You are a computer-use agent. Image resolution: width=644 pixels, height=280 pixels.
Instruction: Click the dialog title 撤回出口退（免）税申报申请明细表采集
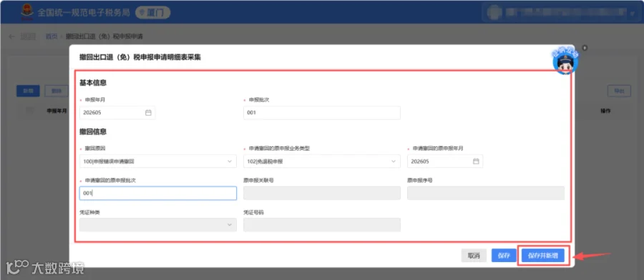pyautogui.click(x=140, y=57)
